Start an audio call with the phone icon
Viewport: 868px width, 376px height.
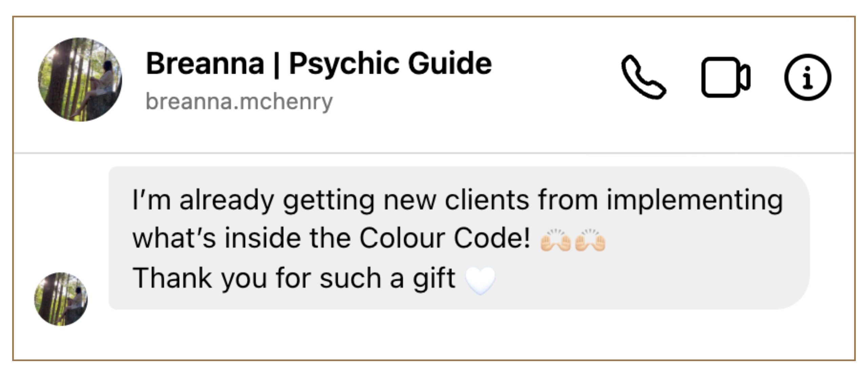(643, 77)
